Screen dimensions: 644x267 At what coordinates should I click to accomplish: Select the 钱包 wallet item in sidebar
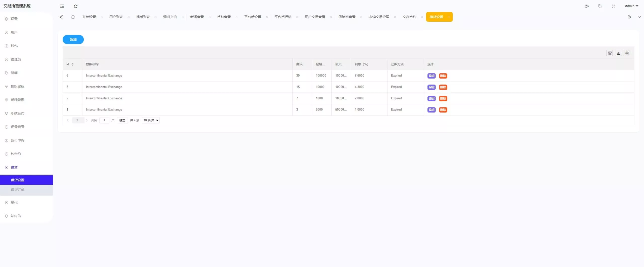(14, 46)
